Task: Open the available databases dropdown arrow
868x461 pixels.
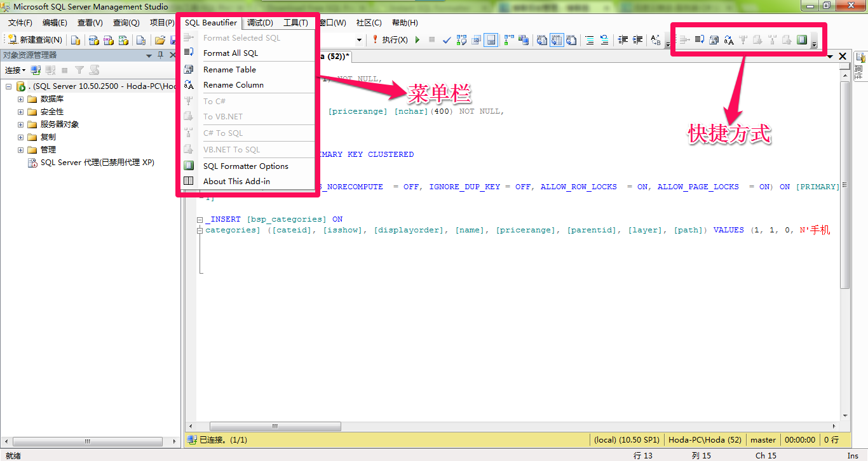Action: tap(360, 40)
